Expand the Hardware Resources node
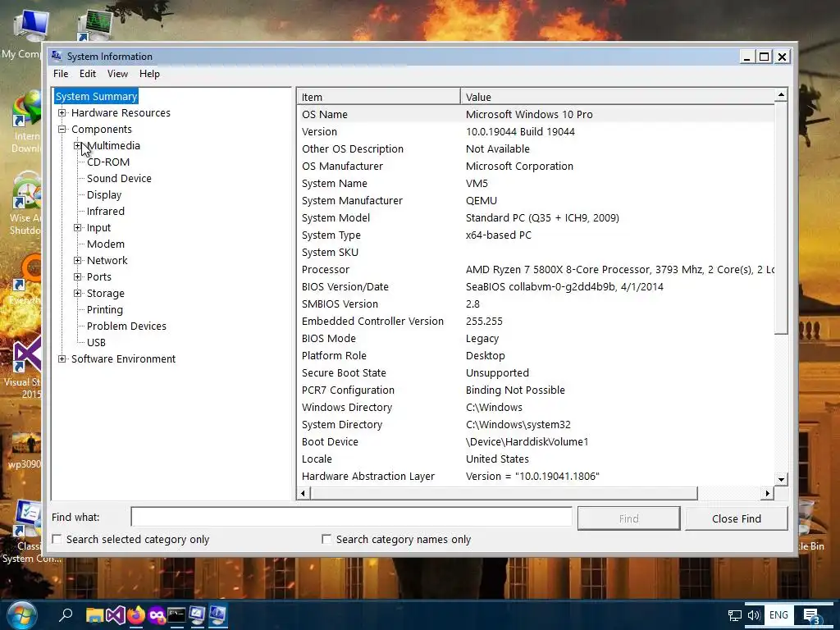Image resolution: width=840 pixels, height=630 pixels. coord(62,112)
